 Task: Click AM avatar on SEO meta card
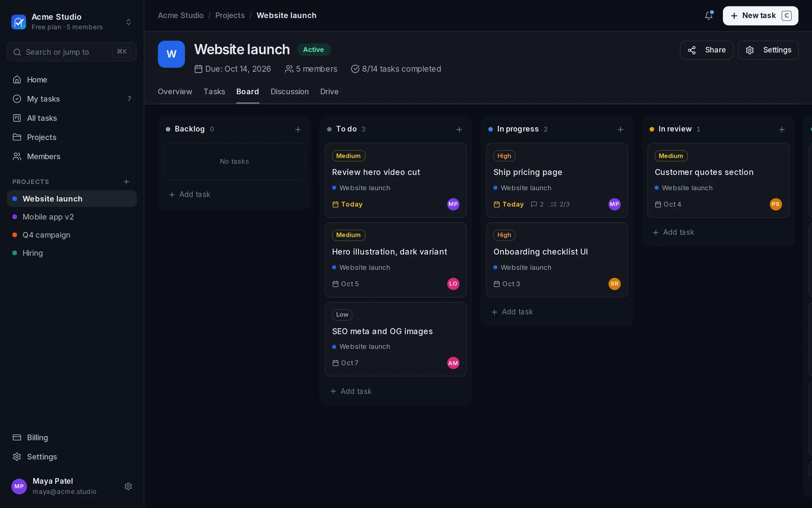pos(453,363)
